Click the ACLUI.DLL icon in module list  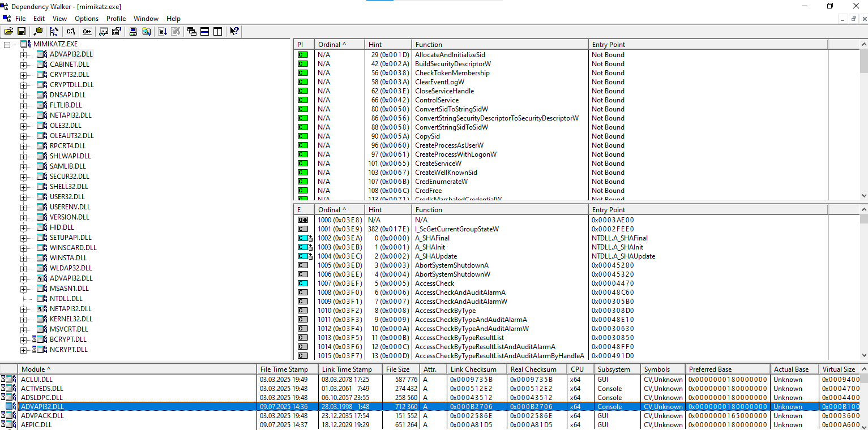click(9, 380)
